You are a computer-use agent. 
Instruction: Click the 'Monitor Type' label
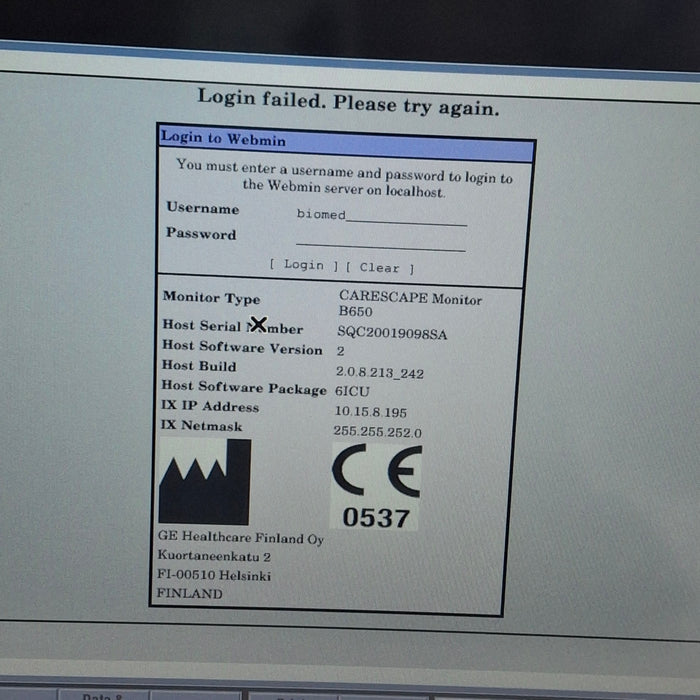tap(211, 298)
